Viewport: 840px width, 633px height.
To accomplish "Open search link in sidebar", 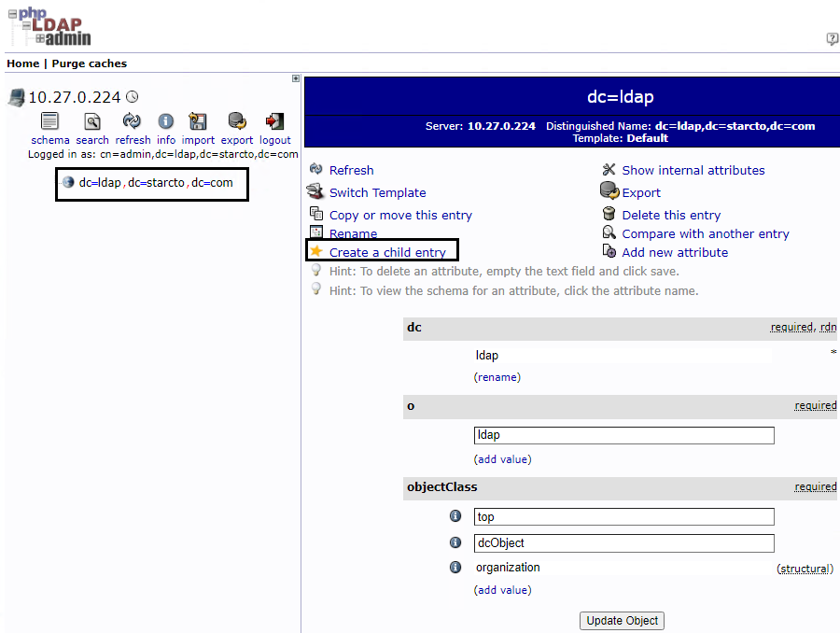I will coord(92,140).
